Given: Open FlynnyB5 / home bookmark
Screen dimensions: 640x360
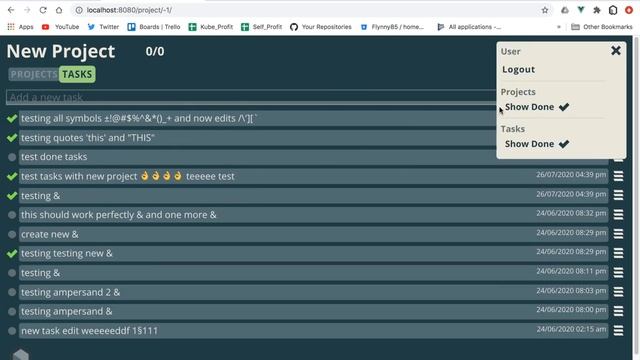Looking at the screenshot, I should click(x=392, y=27).
